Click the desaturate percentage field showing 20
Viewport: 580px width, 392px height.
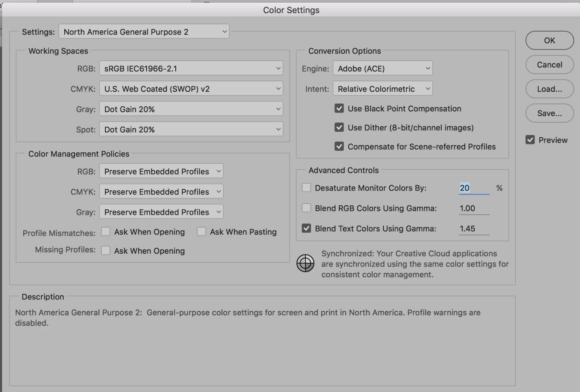(x=474, y=188)
